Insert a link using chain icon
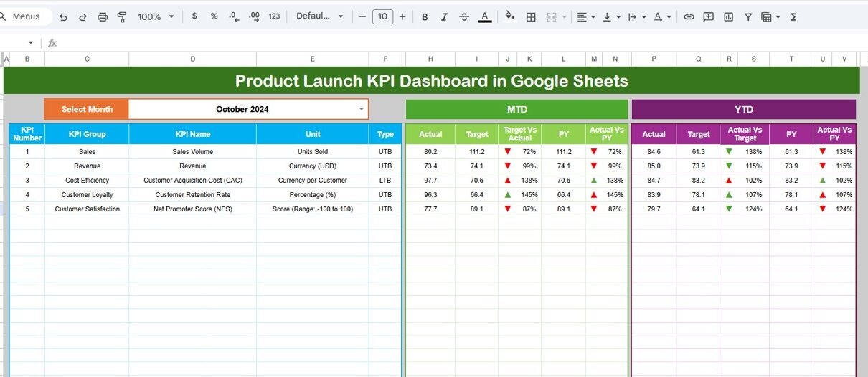Image resolution: width=868 pixels, height=377 pixels. [x=689, y=16]
